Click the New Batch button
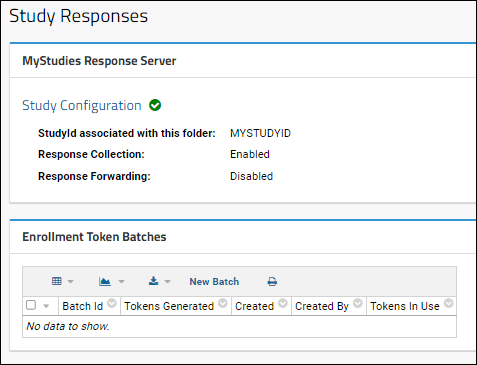The image size is (477, 365). tap(214, 282)
